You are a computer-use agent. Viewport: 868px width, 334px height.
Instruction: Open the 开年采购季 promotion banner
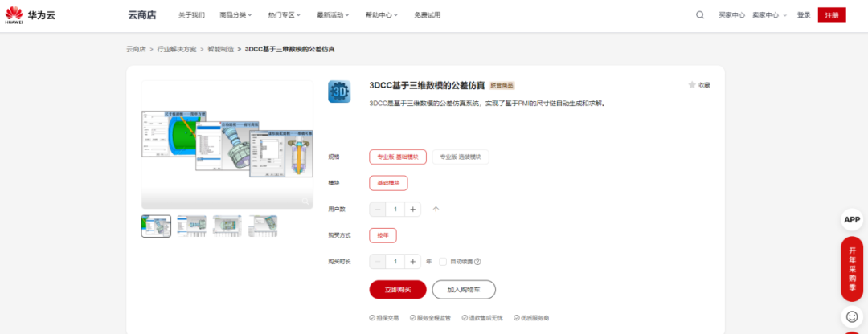click(x=851, y=269)
